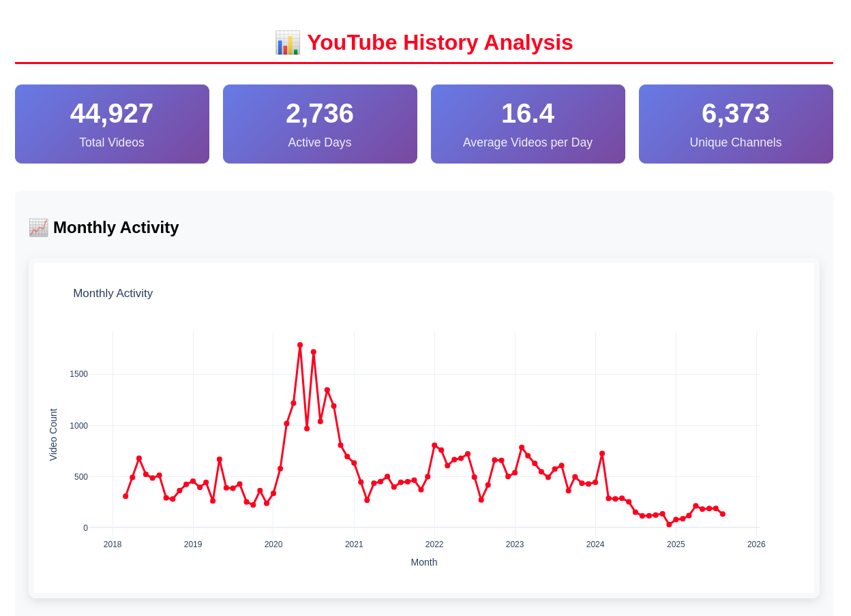
Task: Click the 2018 x-axis tick label
Action: pos(113,544)
